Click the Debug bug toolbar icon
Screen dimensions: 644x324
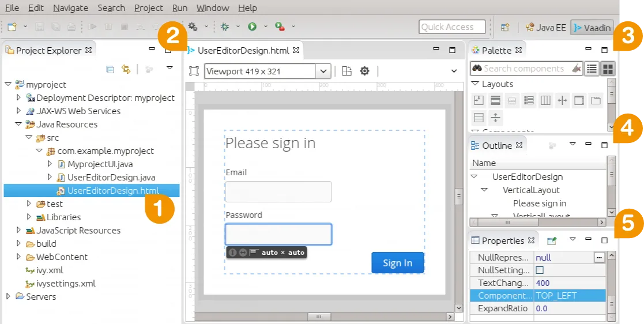point(225,27)
